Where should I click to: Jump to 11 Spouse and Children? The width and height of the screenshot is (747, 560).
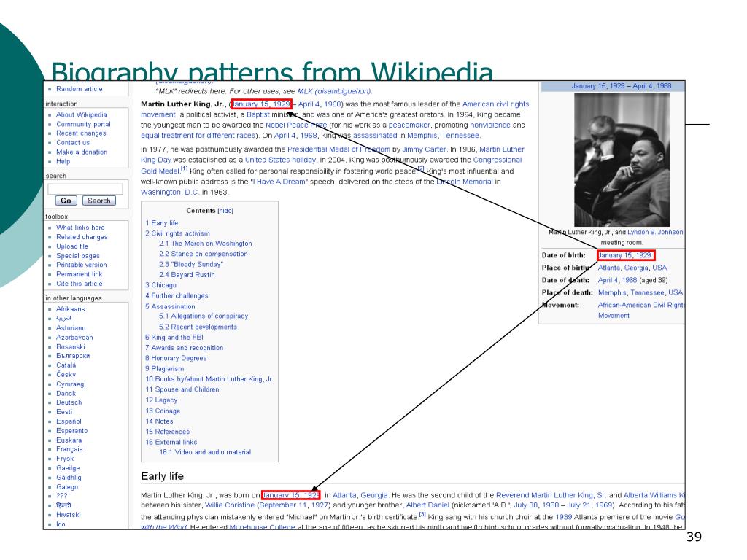click(x=182, y=389)
